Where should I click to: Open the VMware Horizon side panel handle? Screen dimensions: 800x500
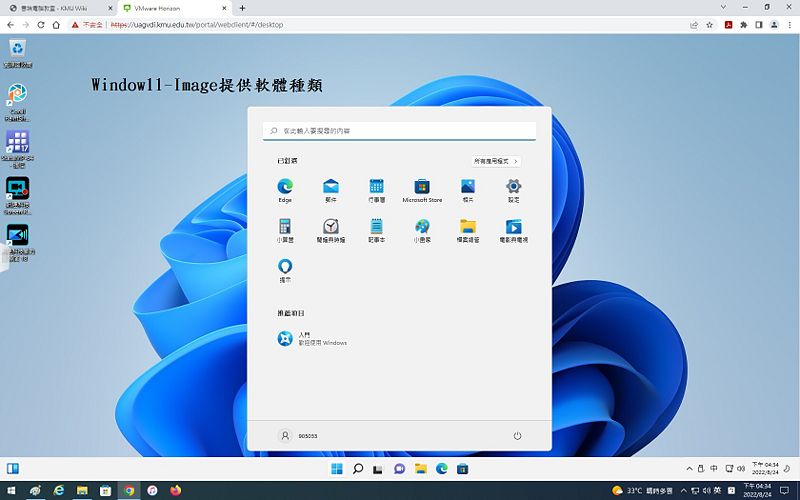[x=4, y=258]
